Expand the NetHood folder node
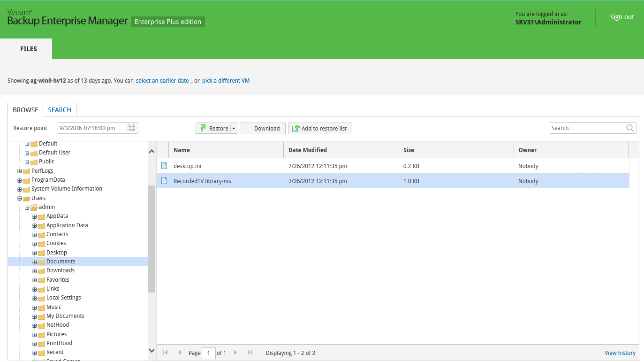Image resolution: width=644 pixels, height=362 pixels. [35, 325]
